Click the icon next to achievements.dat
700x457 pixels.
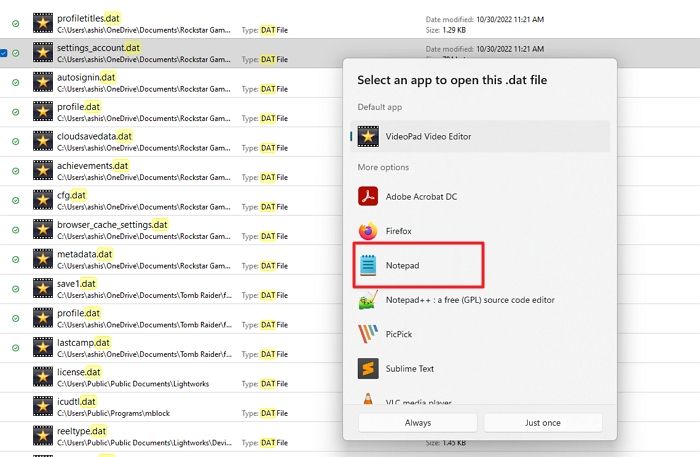43,170
